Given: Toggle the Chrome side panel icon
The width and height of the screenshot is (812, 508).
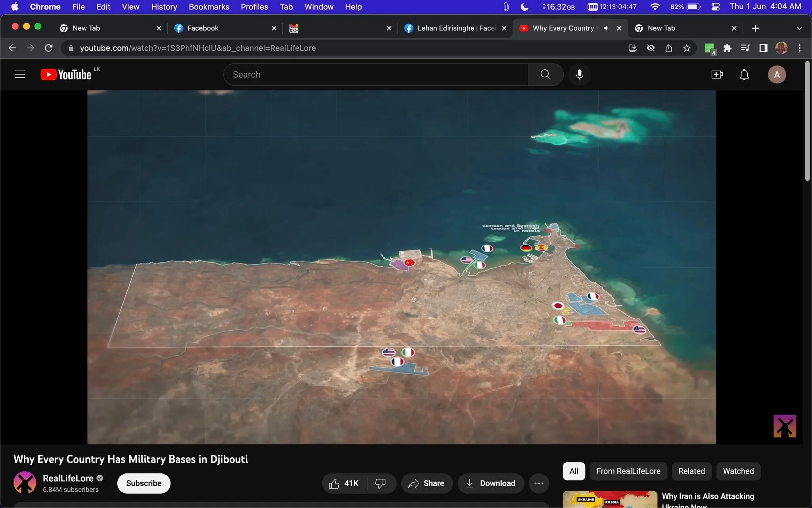Looking at the screenshot, I should 763,48.
